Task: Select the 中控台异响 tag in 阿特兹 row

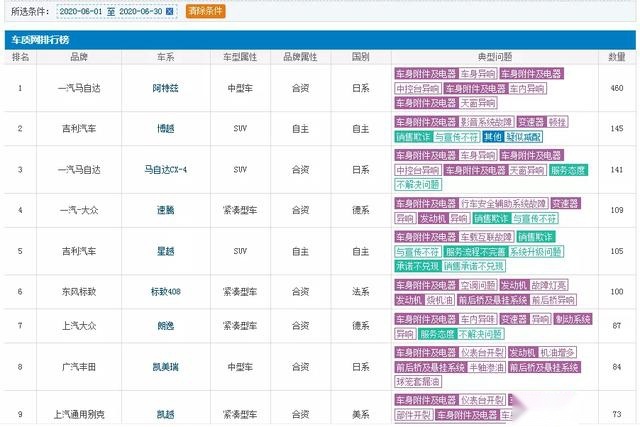Action: (x=418, y=89)
